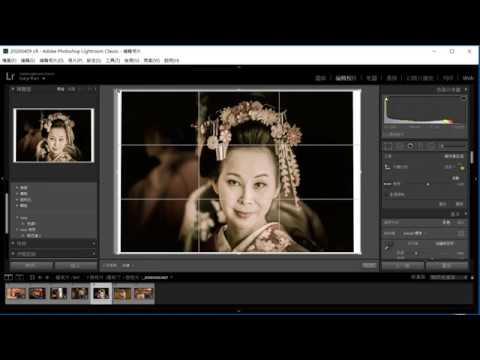Screen dimensions: 480x360
Task: Add a snapshot with the plus icon
Action: click(x=94, y=244)
